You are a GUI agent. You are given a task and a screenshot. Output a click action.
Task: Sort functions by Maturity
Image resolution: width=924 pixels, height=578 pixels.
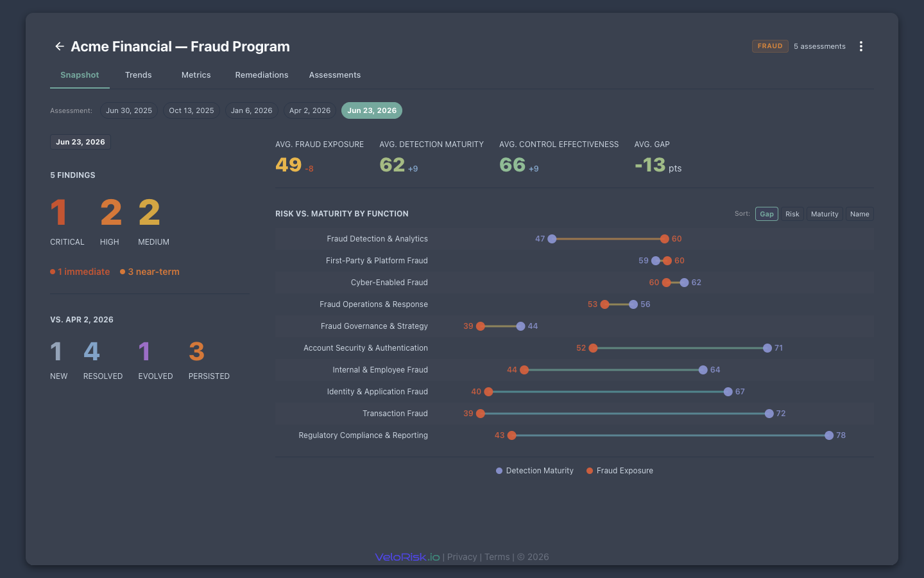pyautogui.click(x=825, y=214)
